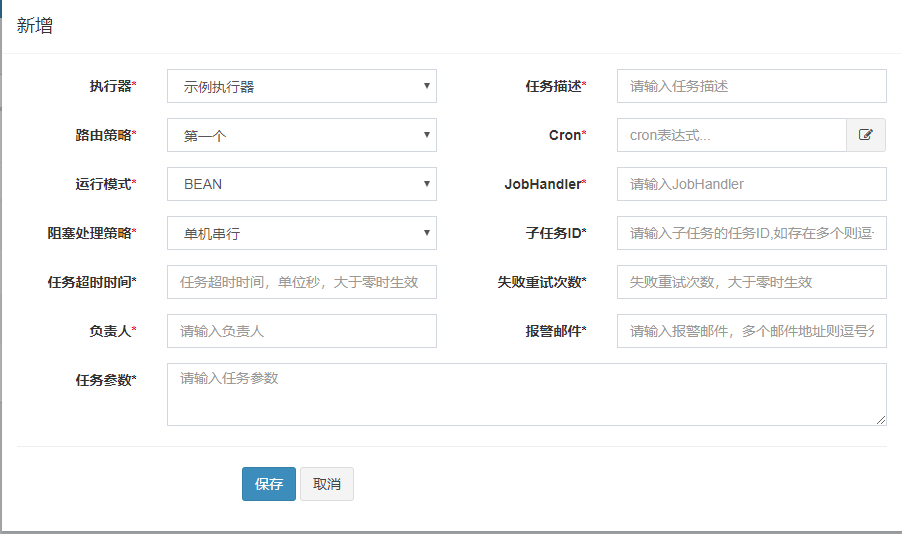Open the 运行模式 BEAN dropdown

pyautogui.click(x=302, y=184)
